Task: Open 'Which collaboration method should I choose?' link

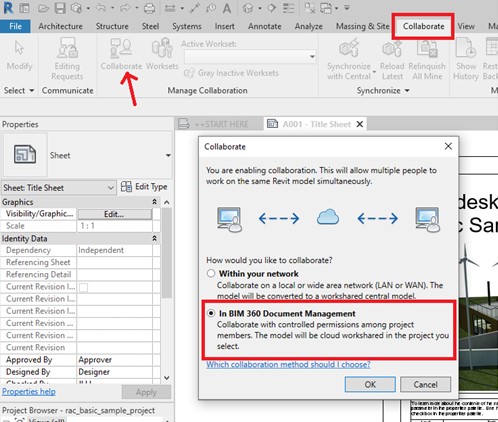Action: pyautogui.click(x=288, y=365)
